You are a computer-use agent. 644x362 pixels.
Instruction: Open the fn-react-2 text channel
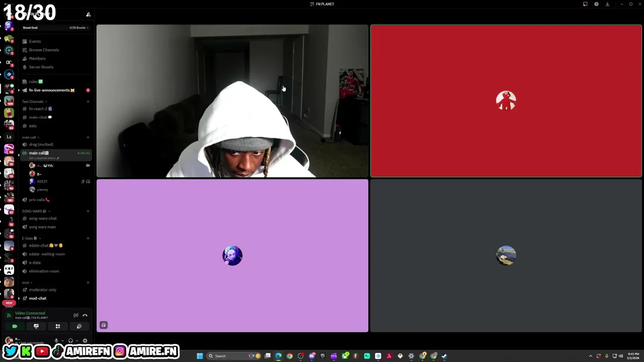tap(55, 109)
